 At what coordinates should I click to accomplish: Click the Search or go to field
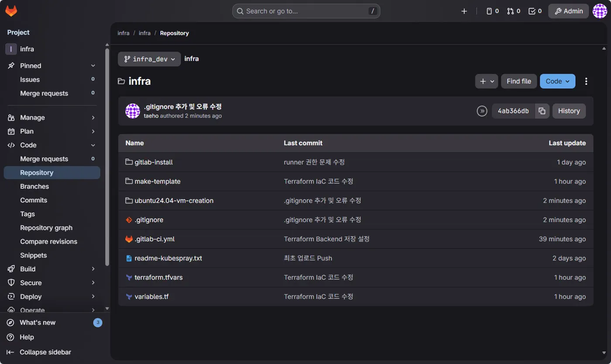tap(306, 11)
